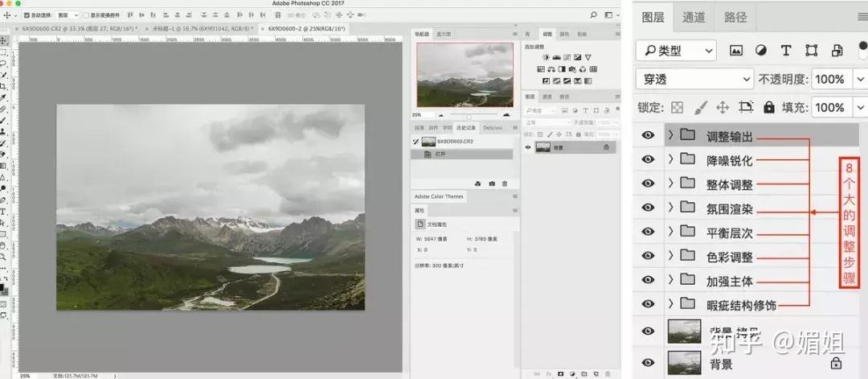The image size is (868, 379).
Task: Hide the 色彩调整 layer group
Action: (648, 255)
